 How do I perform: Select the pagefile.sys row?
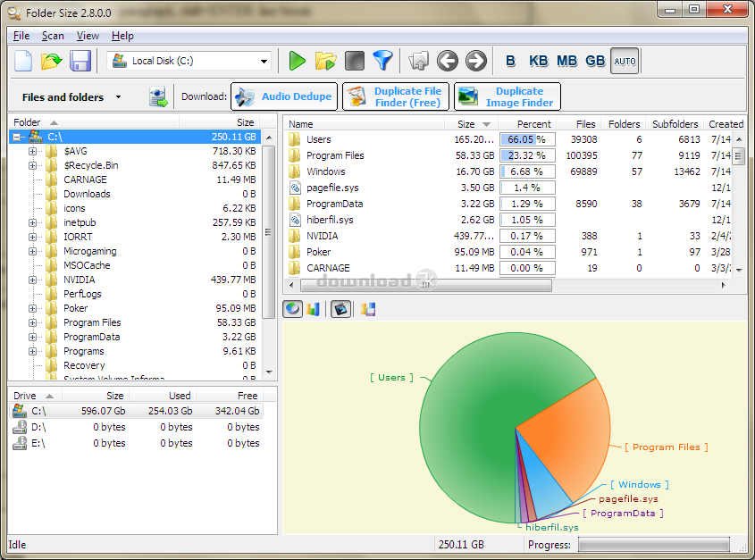coord(510,188)
